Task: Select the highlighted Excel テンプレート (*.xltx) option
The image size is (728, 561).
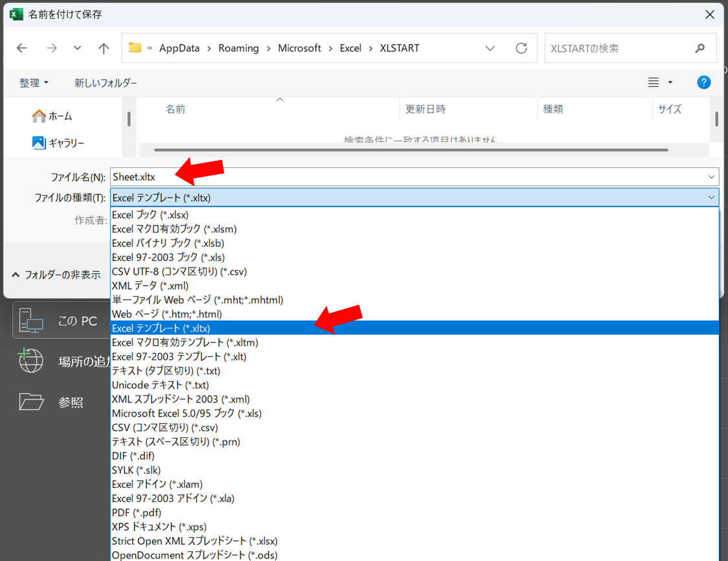Action: 414,328
